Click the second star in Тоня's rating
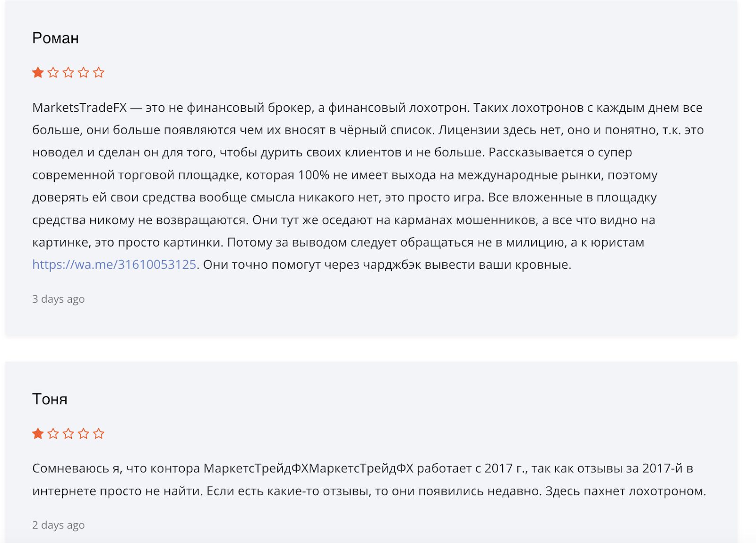Image resolution: width=756 pixels, height=543 pixels. [53, 433]
